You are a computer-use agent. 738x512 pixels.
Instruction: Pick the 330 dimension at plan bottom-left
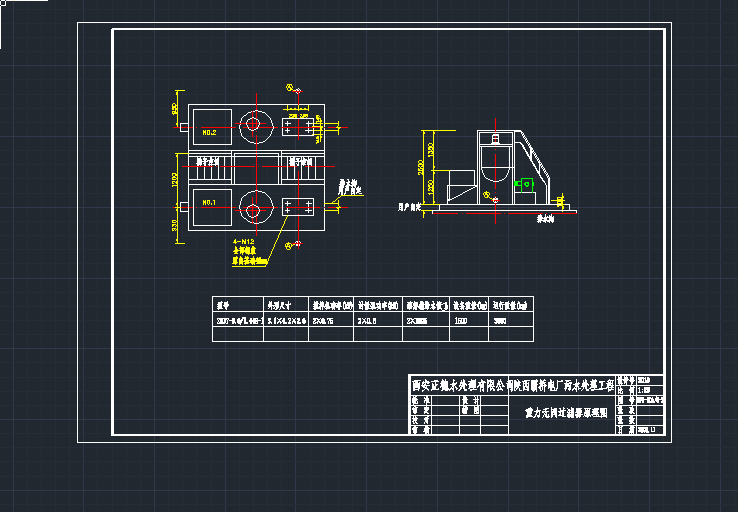click(175, 225)
